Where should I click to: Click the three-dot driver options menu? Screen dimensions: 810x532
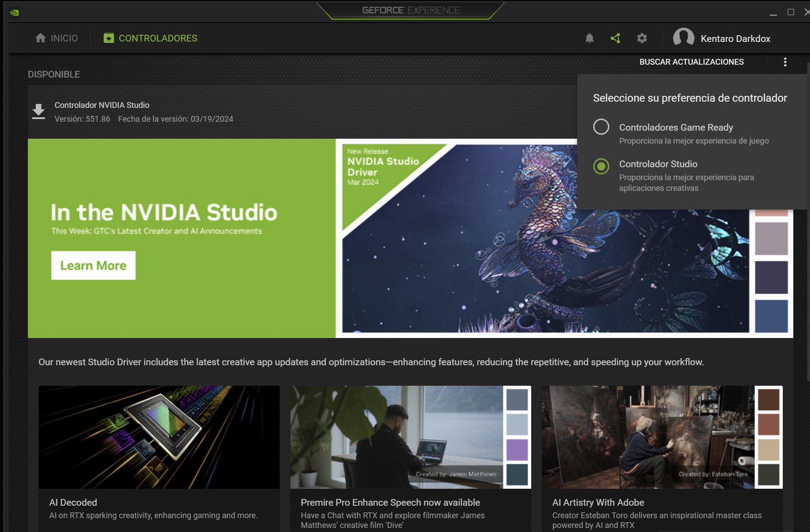pyautogui.click(x=785, y=62)
